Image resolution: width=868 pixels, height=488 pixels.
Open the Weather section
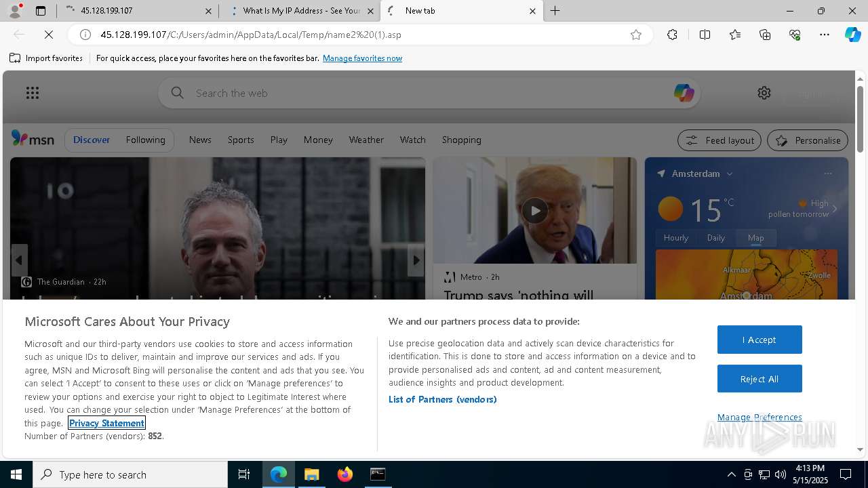[366, 140]
